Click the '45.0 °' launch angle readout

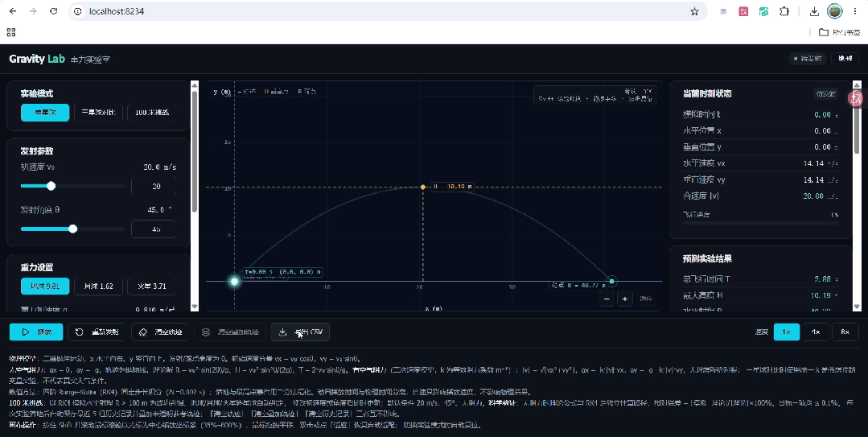click(x=158, y=210)
